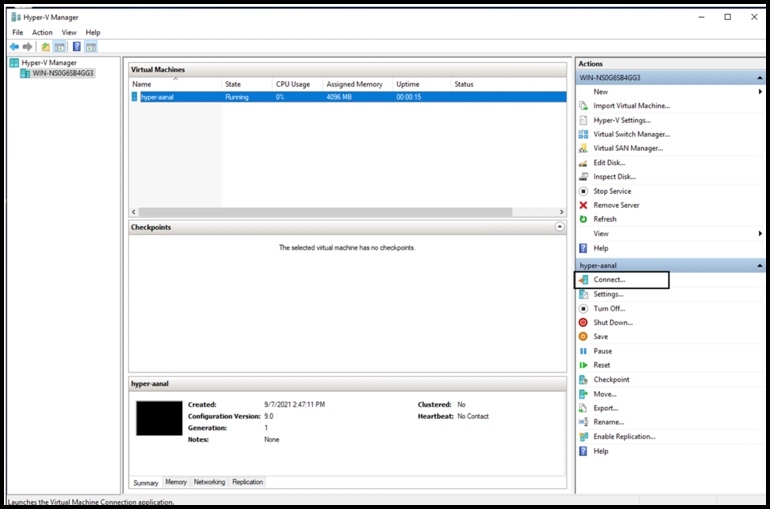Image resolution: width=770 pixels, height=509 pixels.
Task: Click the horizontal scrollbar left arrow
Action: (x=134, y=212)
